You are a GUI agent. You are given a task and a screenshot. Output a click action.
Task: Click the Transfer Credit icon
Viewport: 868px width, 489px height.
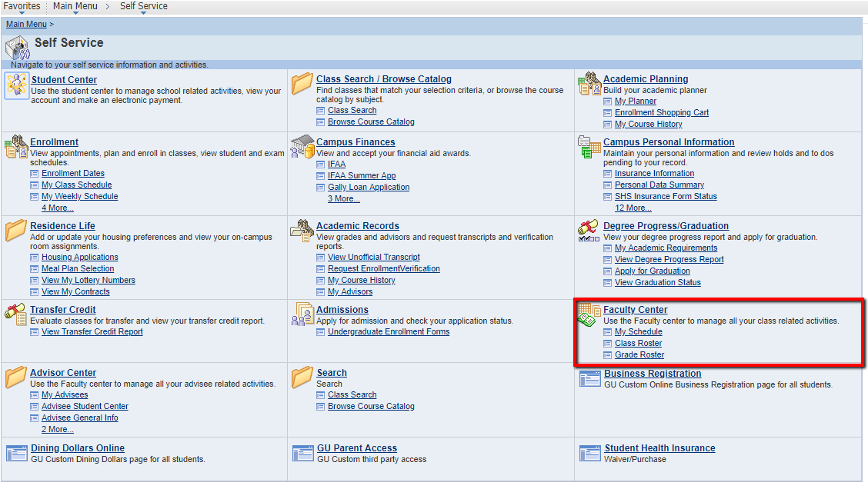(x=16, y=314)
